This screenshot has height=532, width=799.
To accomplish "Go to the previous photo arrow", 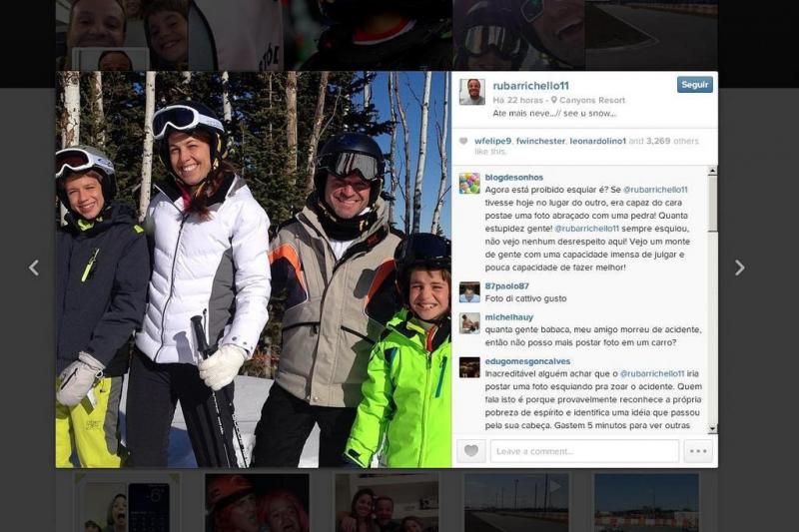I will (x=34, y=267).
